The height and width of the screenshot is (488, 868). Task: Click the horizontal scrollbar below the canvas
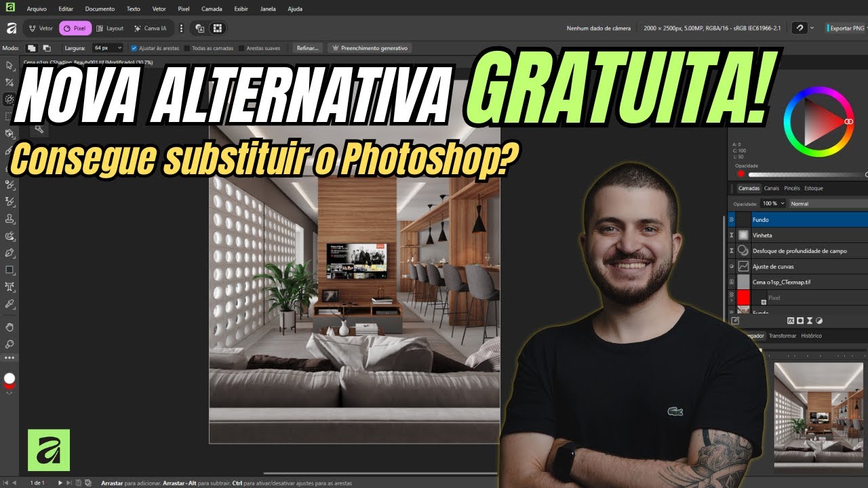tap(380, 473)
